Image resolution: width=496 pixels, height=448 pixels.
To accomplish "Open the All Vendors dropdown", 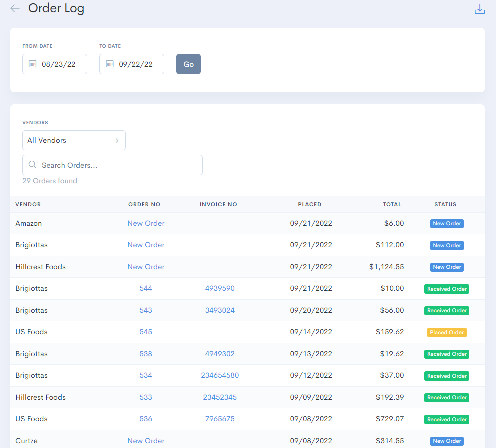I will click(74, 140).
